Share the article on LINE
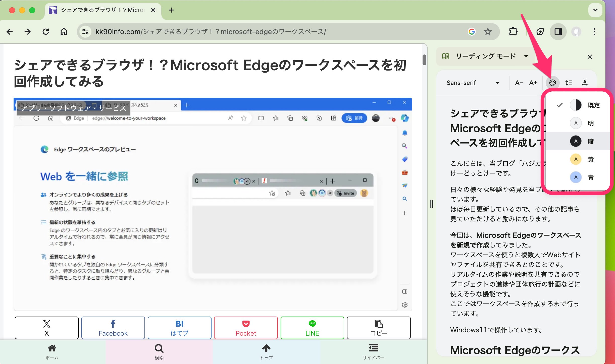Screen dimensions: 615x364 click(x=312, y=328)
